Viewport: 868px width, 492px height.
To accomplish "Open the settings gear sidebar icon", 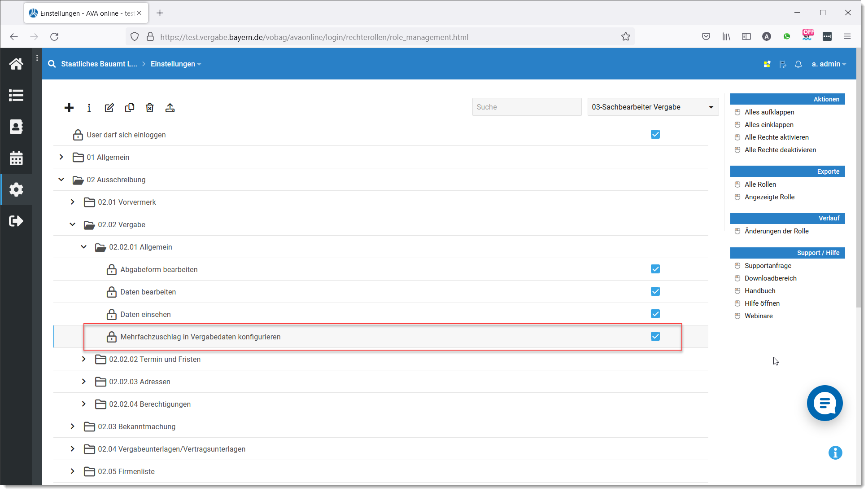I will [16, 189].
